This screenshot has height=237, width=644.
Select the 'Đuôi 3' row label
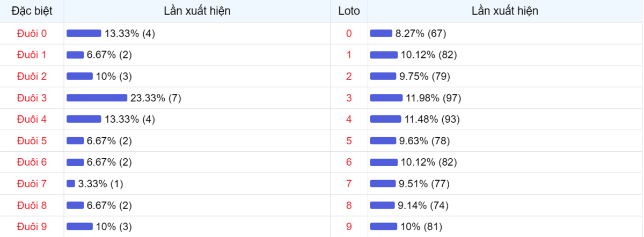[x=32, y=98]
